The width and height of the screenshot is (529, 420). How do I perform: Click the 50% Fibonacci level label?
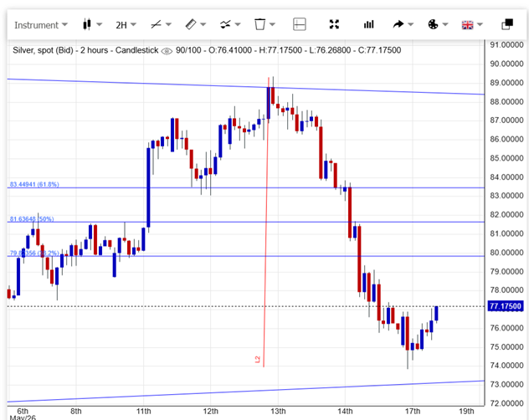click(31, 219)
